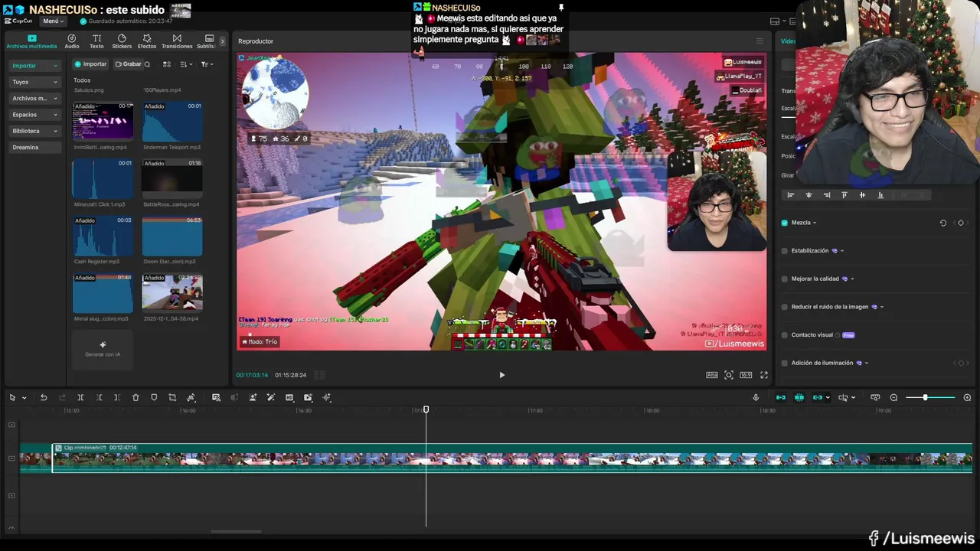Image resolution: width=980 pixels, height=551 pixels.
Task: Open the Alta quality setting in player
Action: click(x=712, y=375)
